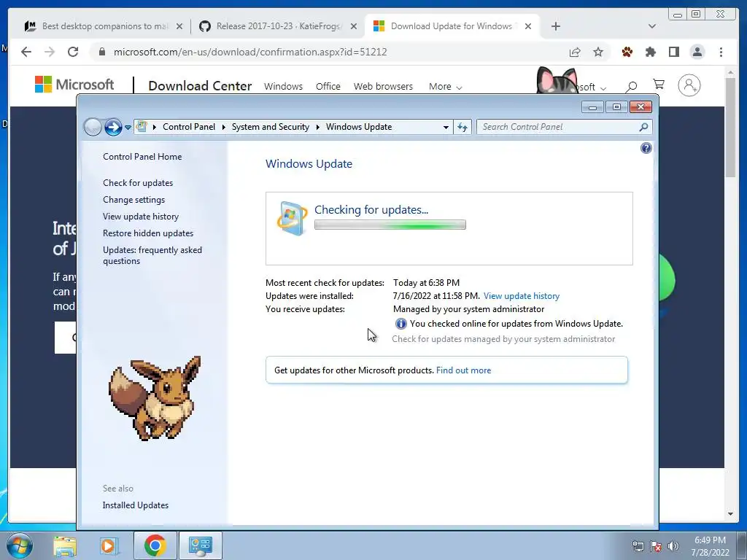Open File Explorer from taskbar
Viewport: 747px width, 560px height.
(x=65, y=545)
